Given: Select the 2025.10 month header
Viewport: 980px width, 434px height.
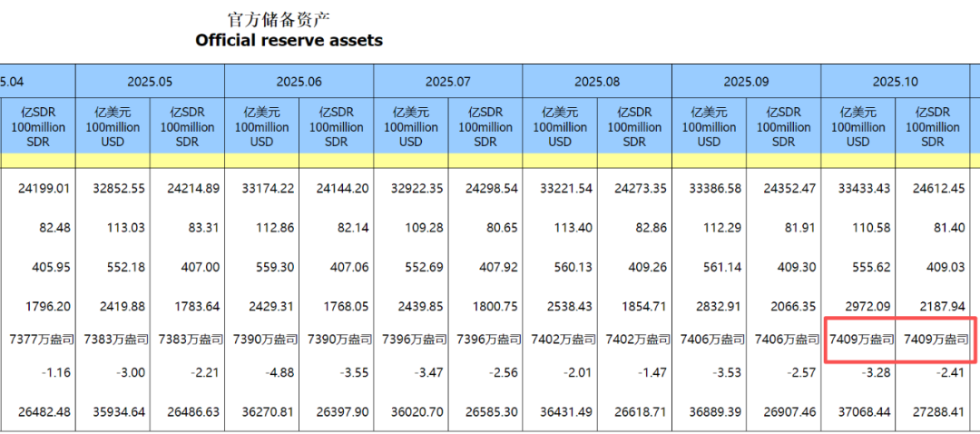Looking at the screenshot, I should pos(895,82).
